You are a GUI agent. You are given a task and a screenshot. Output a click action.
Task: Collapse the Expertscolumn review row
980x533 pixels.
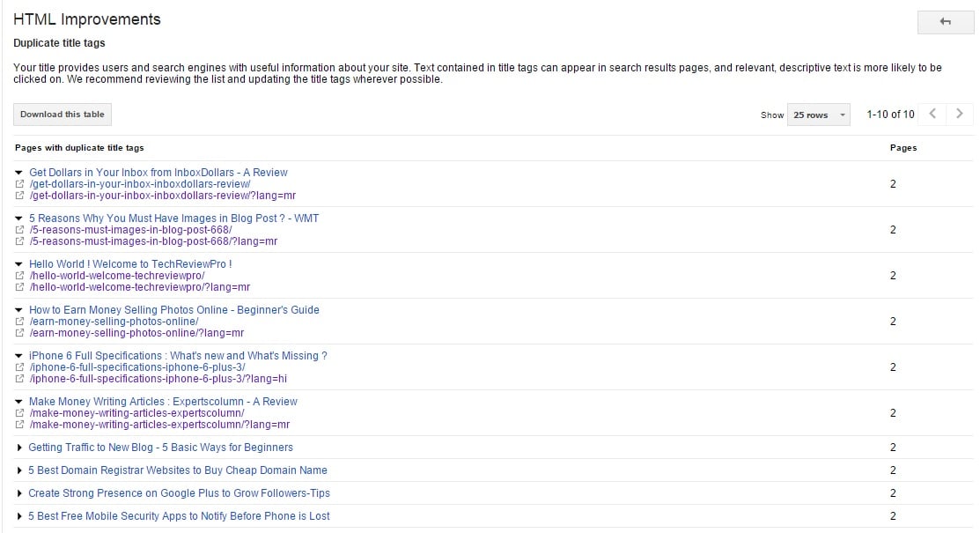tap(18, 402)
